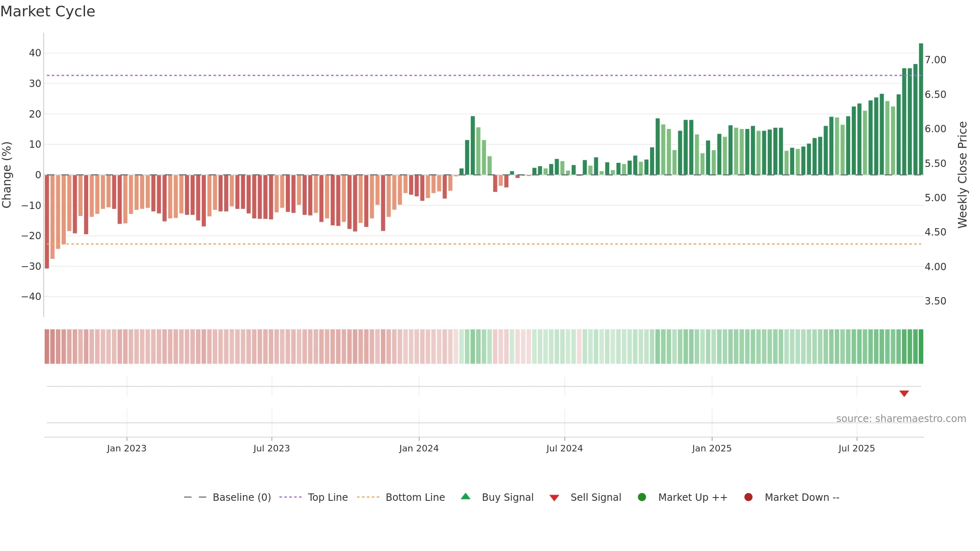Click the dark red Market Down circle icon
Screen dimensions: 980x551
[748, 497]
